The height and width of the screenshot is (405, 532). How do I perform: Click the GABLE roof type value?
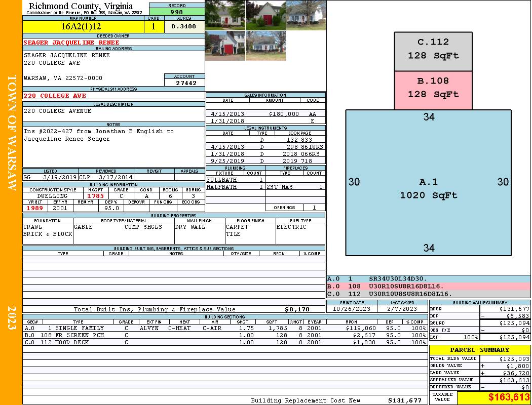coord(83,227)
